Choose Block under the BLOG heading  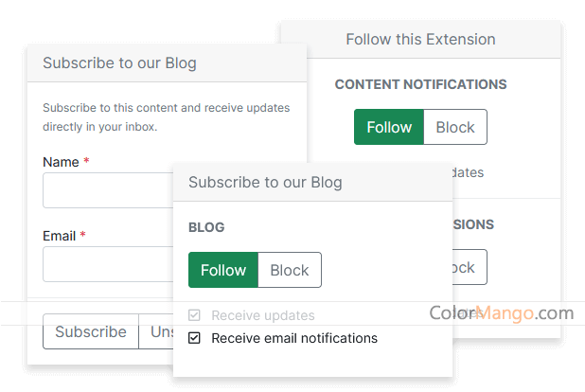coord(289,270)
